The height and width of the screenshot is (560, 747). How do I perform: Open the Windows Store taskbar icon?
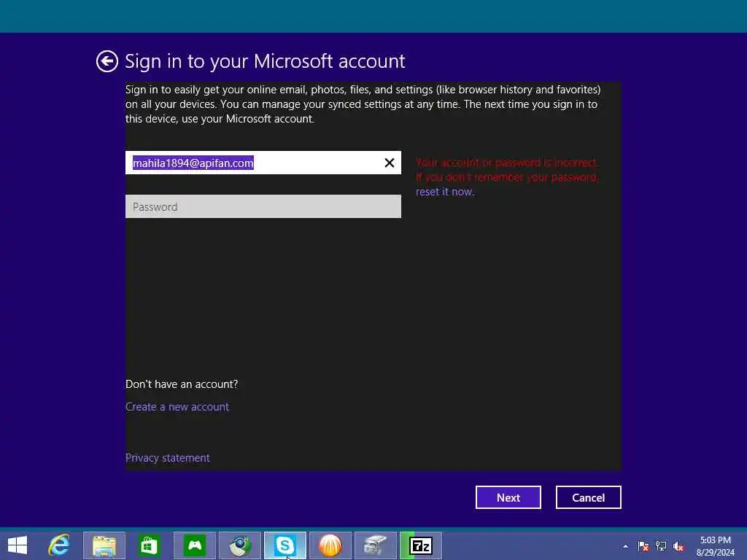point(149,545)
